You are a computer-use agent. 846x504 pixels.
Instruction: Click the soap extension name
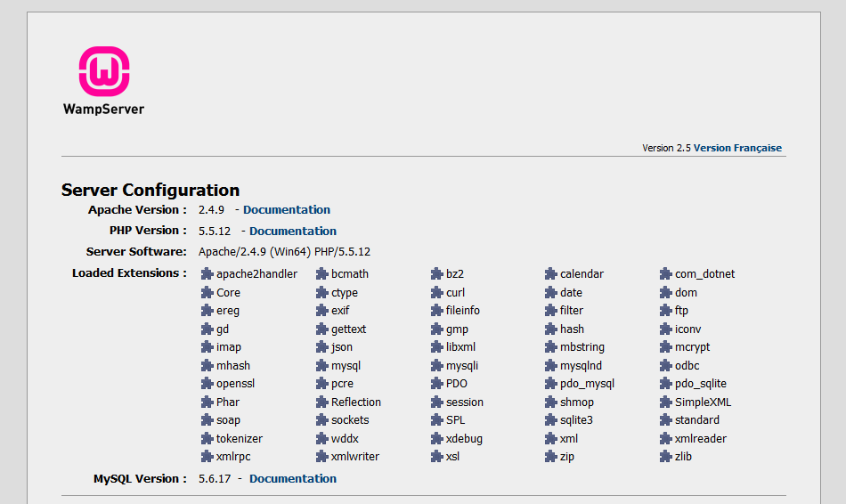tap(228, 419)
